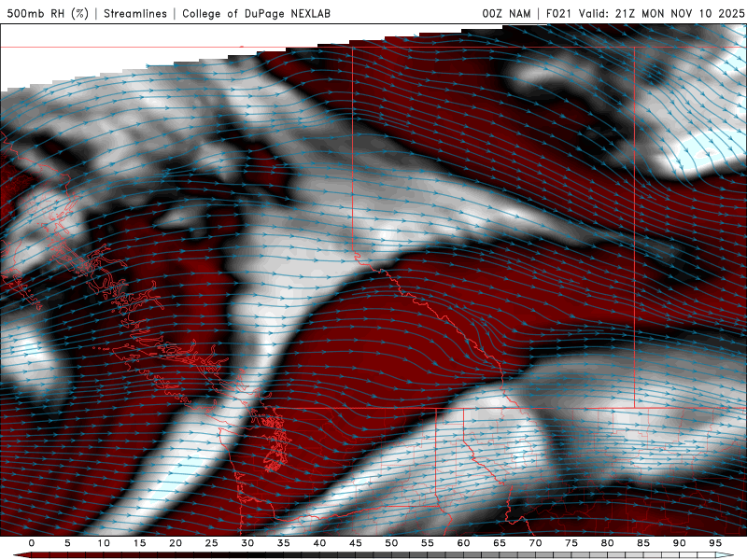Image resolution: width=747 pixels, height=560 pixels.
Task: Click "College of DuPage NEXLAB" header text
Action: (x=256, y=13)
